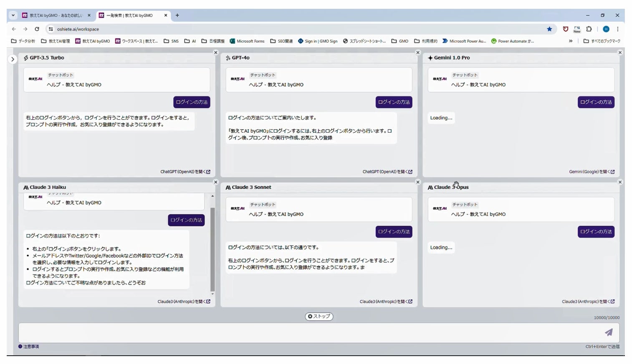The width and height of the screenshot is (632, 364).
Task: Open the Chrome three-dot menu
Action: coord(617,29)
